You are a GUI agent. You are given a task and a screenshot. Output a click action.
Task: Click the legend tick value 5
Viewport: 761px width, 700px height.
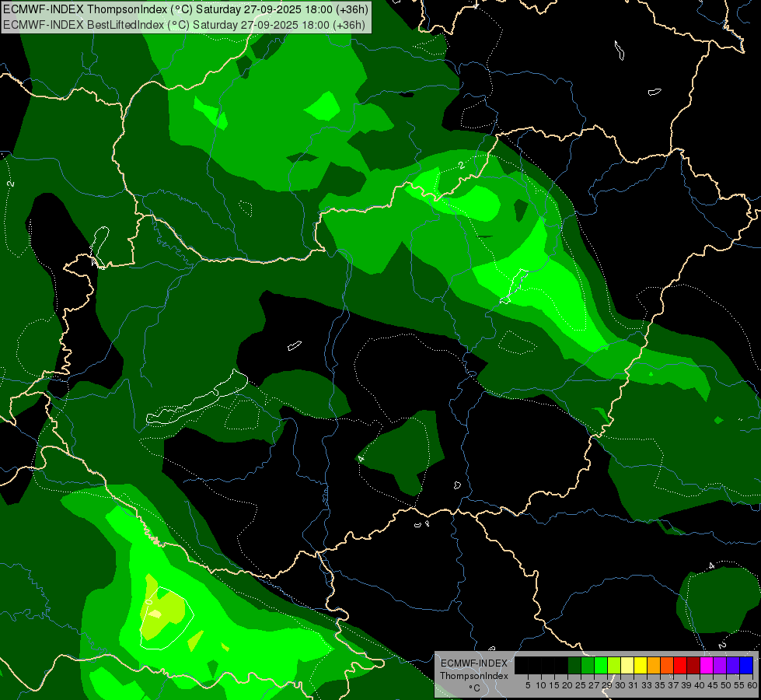coord(528,685)
